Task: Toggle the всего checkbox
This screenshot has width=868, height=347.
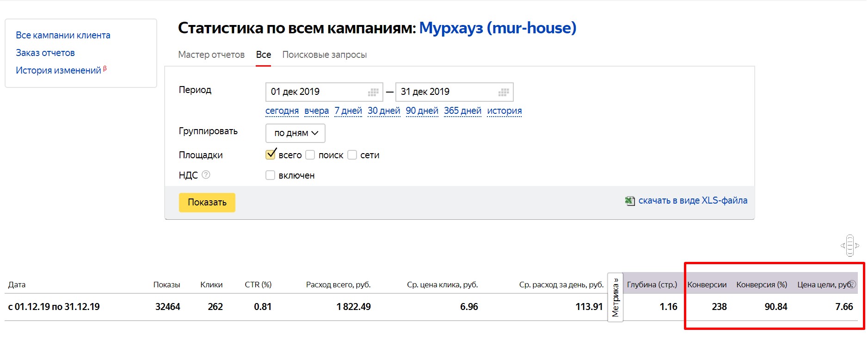Action: (x=271, y=155)
